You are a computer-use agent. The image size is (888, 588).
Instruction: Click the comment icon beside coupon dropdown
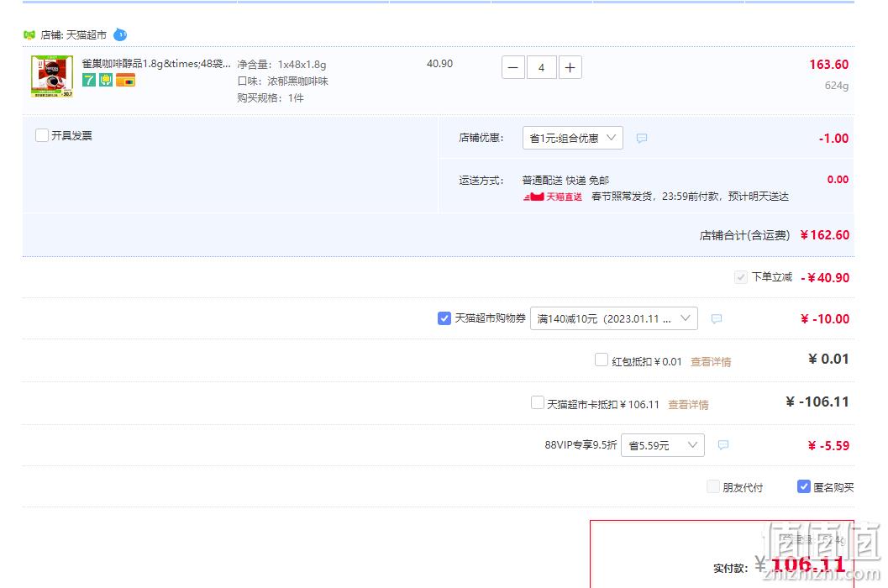(x=717, y=319)
